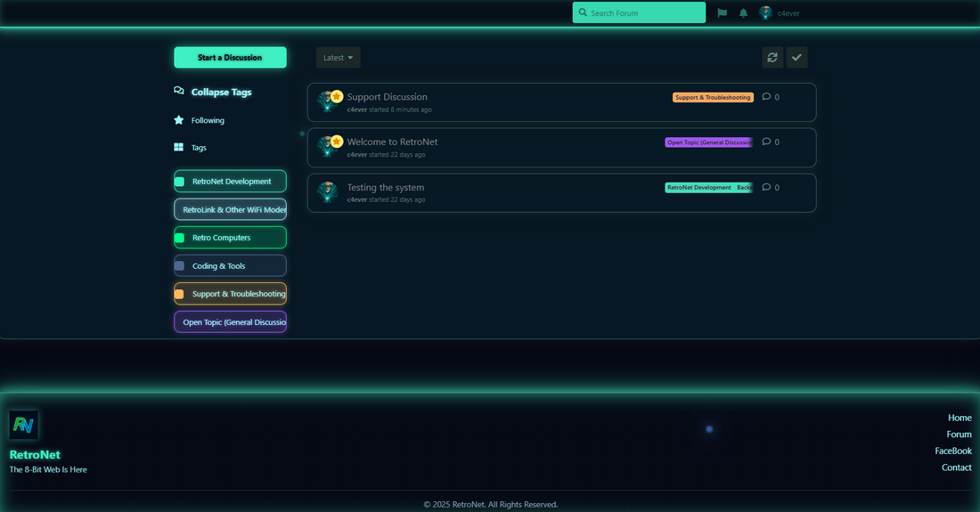
Task: Click 'The 8-Bit Web Is Here' tagline
Action: (x=48, y=469)
